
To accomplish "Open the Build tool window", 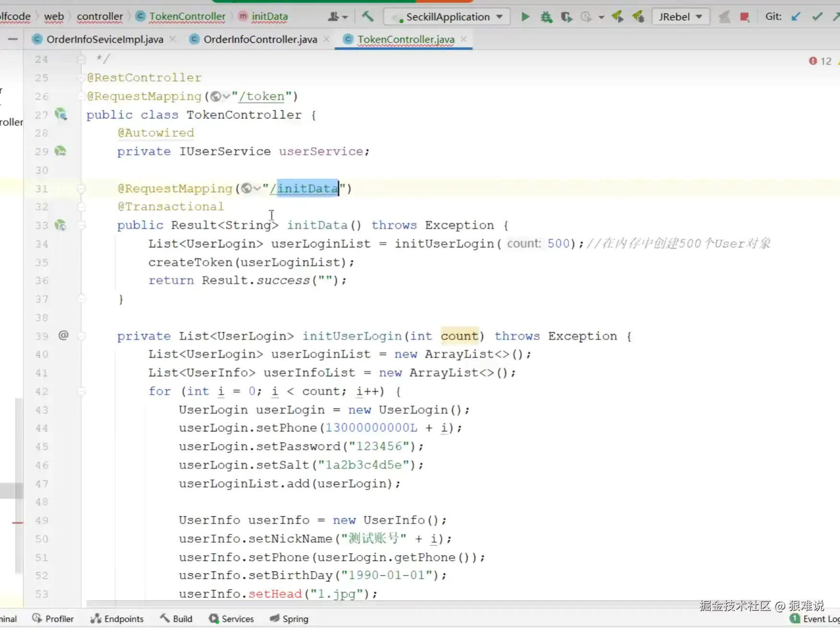I will 176,618.
